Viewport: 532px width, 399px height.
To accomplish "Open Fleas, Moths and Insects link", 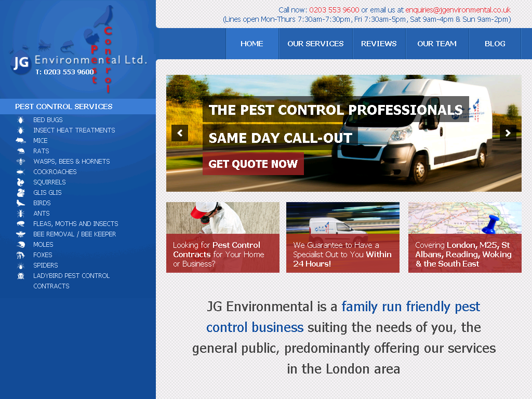I will pyautogui.click(x=76, y=224).
